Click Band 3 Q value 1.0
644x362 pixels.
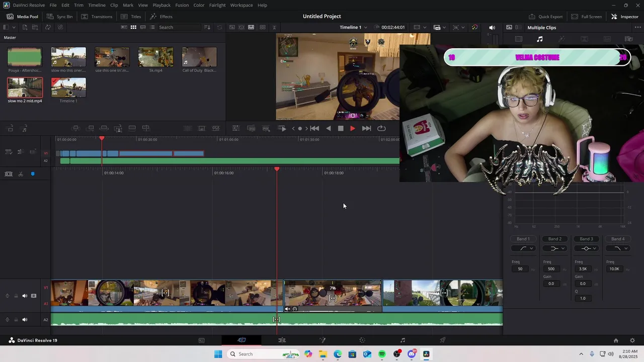(x=583, y=298)
